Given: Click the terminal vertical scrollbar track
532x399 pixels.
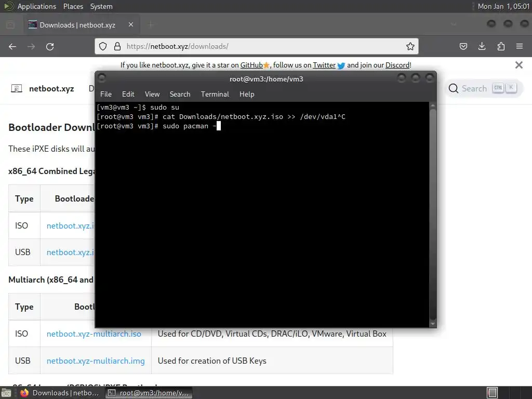Looking at the screenshot, I should click(x=433, y=215).
